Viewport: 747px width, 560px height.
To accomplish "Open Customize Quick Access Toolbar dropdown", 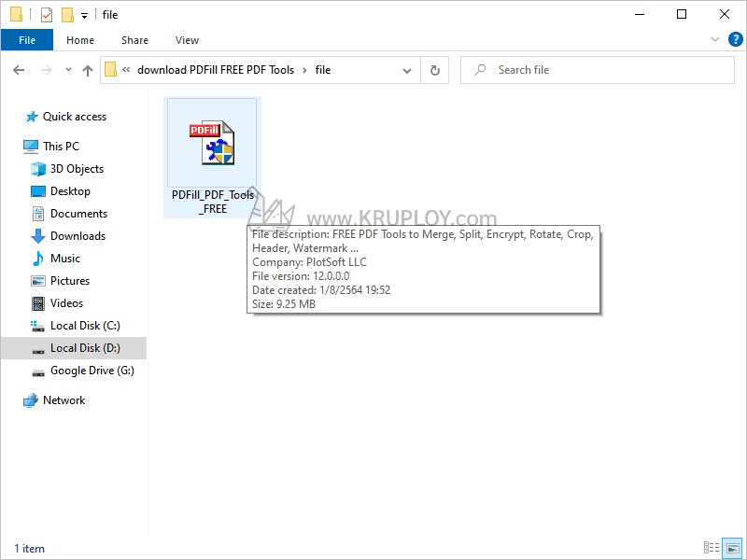I will [84, 16].
